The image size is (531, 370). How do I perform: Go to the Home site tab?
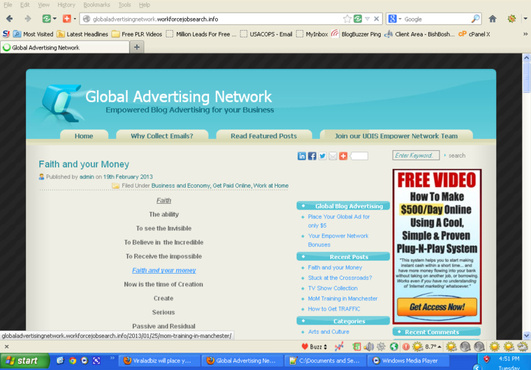[84, 136]
